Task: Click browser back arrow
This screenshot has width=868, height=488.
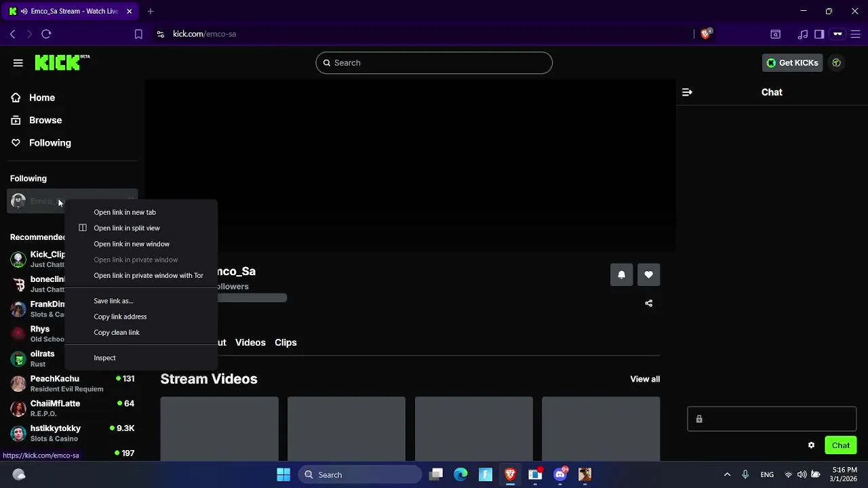Action: click(12, 34)
